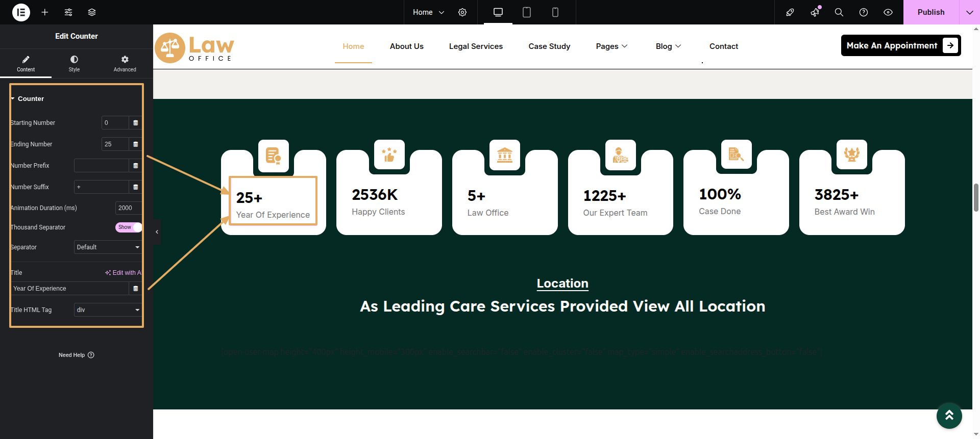This screenshot has height=439, width=980.
Task: Switch to the Style tab
Action: tap(74, 63)
